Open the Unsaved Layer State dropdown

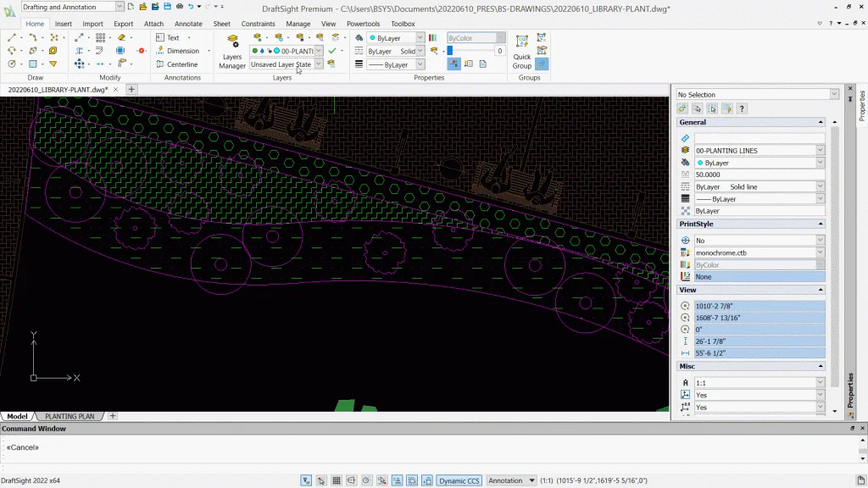click(x=319, y=64)
